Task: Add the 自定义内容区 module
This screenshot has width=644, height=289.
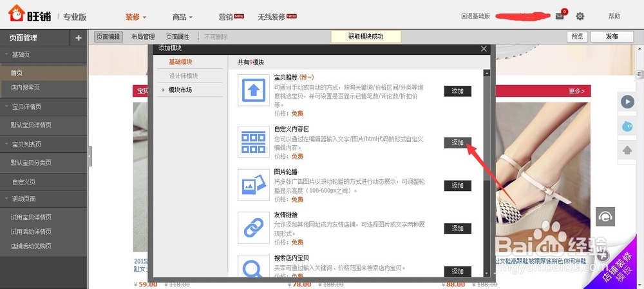Action: tap(457, 143)
